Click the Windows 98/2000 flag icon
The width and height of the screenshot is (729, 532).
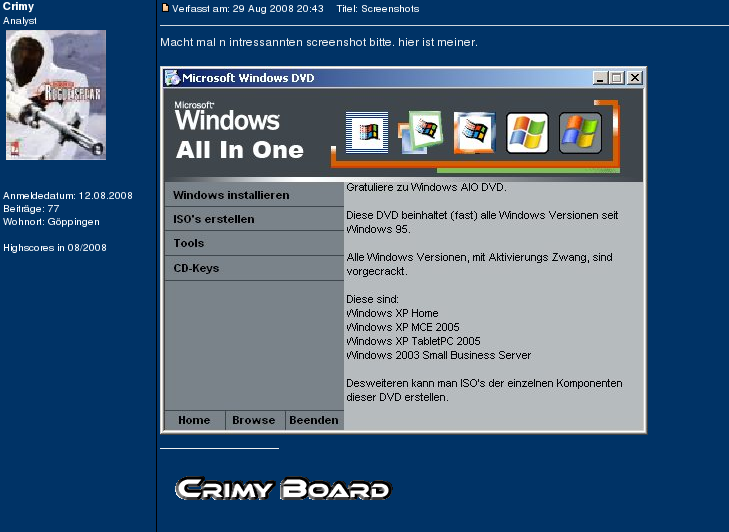(474, 133)
